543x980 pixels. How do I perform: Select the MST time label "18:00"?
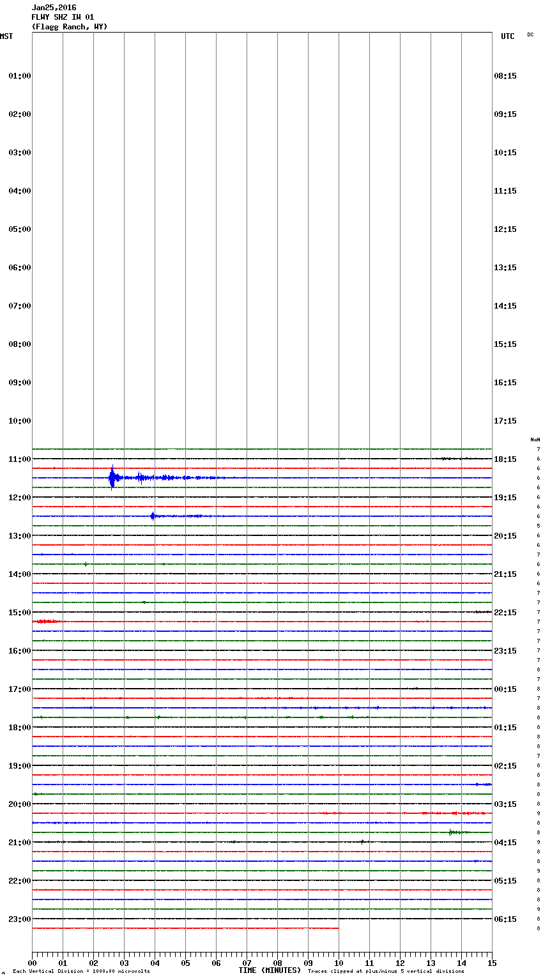tap(20, 728)
